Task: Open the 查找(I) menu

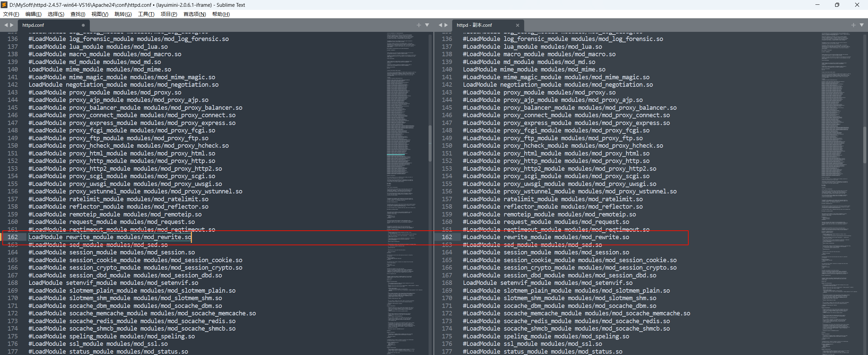Action: tap(78, 14)
